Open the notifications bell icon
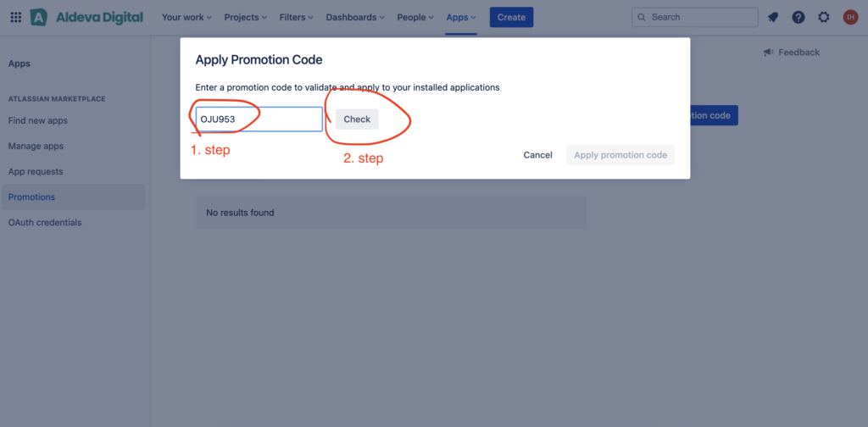The width and height of the screenshot is (868, 427). [773, 17]
